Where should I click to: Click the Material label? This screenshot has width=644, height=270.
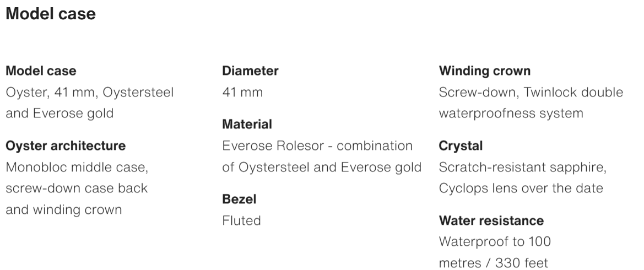[247, 125]
